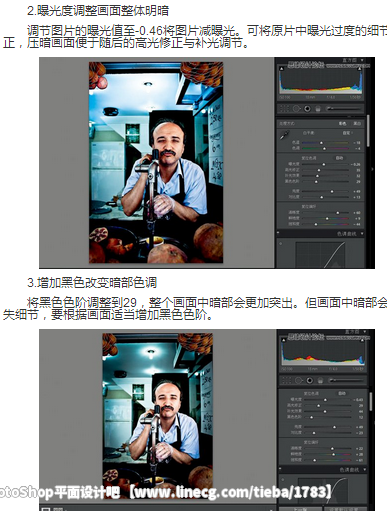Image resolution: width=387 pixels, height=511 pixels.
Task: Click the tone curve target adjustment icon in step 3 screenshot
Action: [x=283, y=480]
